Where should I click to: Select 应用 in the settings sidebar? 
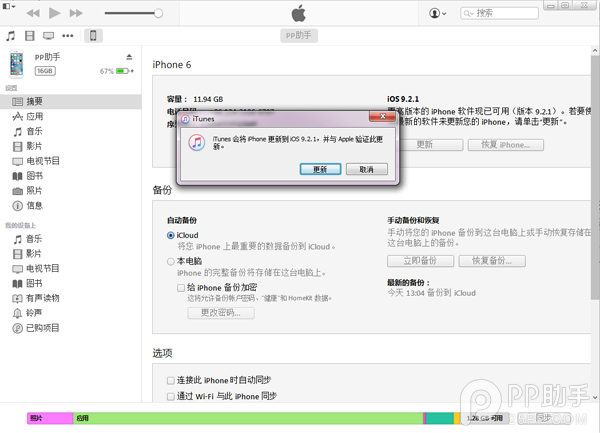coord(71,116)
